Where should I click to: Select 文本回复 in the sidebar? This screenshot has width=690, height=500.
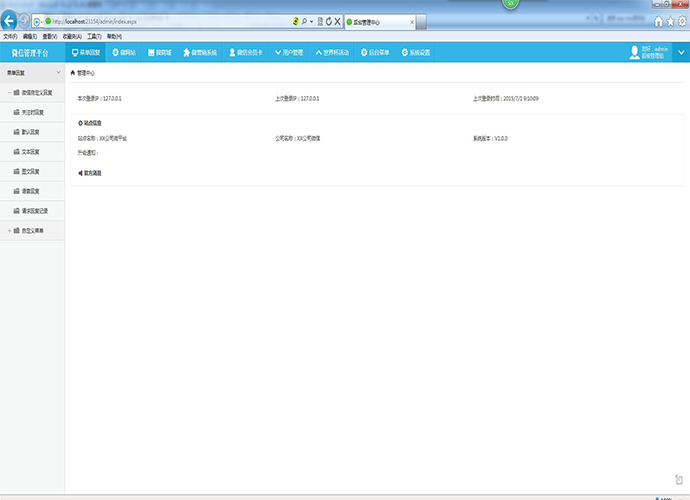[x=30, y=151]
